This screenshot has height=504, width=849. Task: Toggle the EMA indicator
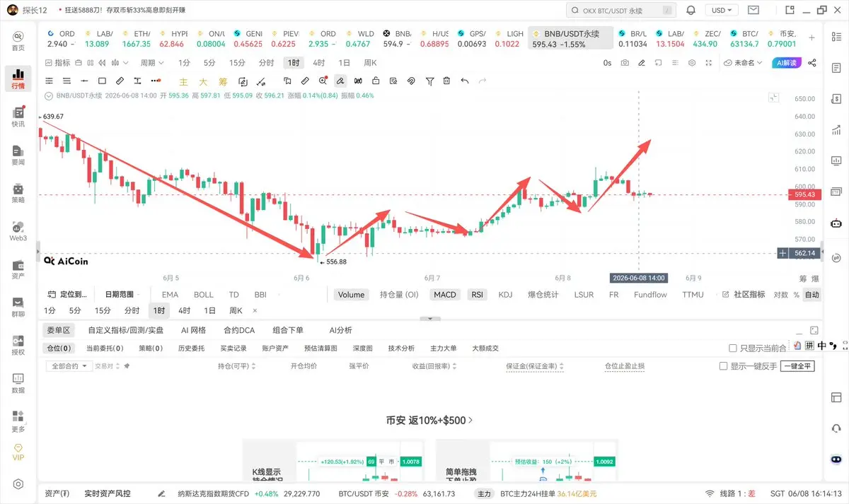point(170,295)
